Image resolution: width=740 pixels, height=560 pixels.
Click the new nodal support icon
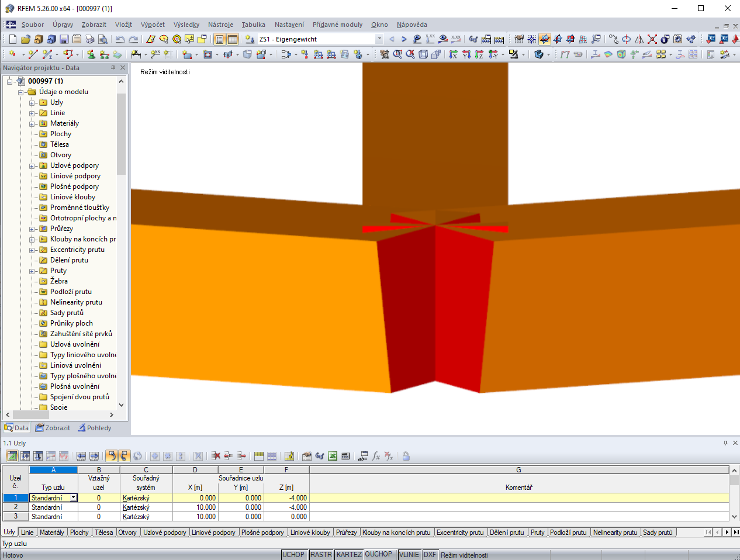[x=91, y=54]
